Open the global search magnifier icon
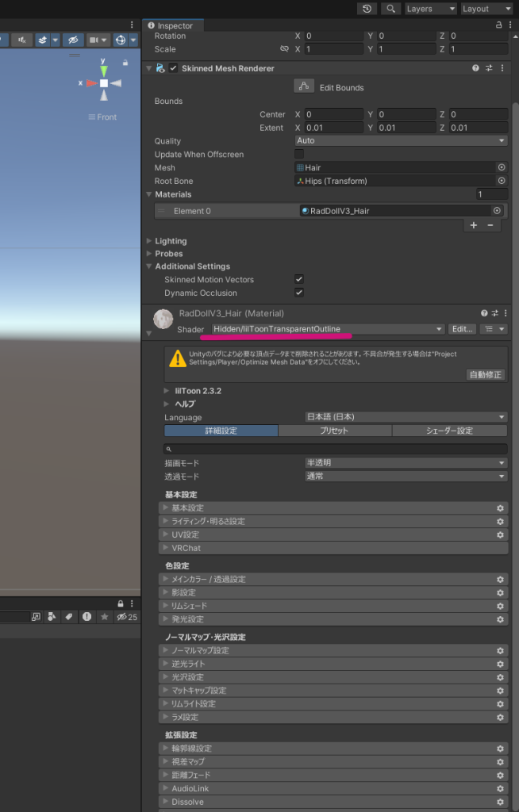This screenshot has height=812, width=519. [x=390, y=9]
